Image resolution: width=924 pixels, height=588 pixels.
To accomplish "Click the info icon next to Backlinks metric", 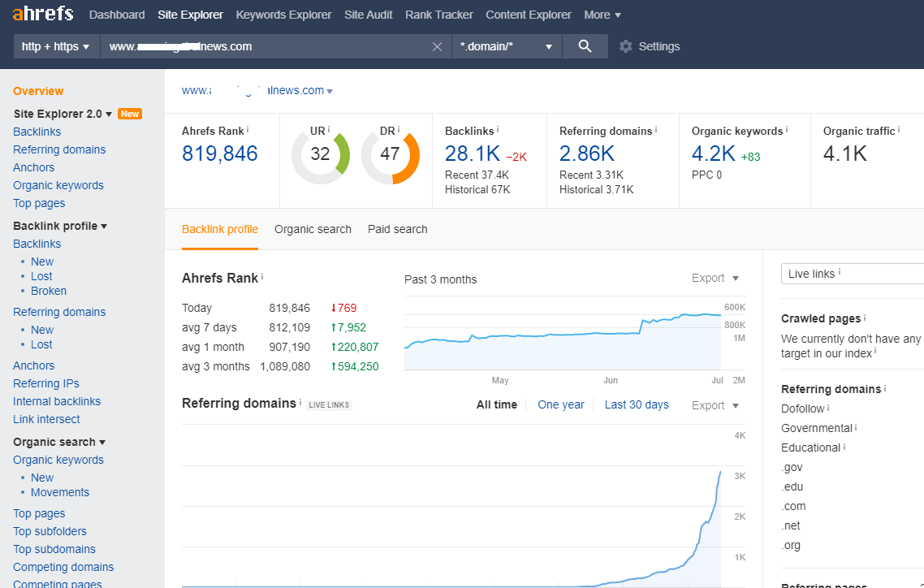I will point(498,129).
